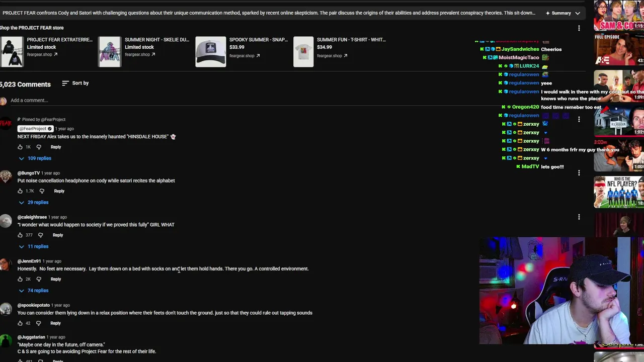This screenshot has height=362, width=644.
Task: Select chat user JaySandwiches
Action: pyautogui.click(x=520, y=49)
